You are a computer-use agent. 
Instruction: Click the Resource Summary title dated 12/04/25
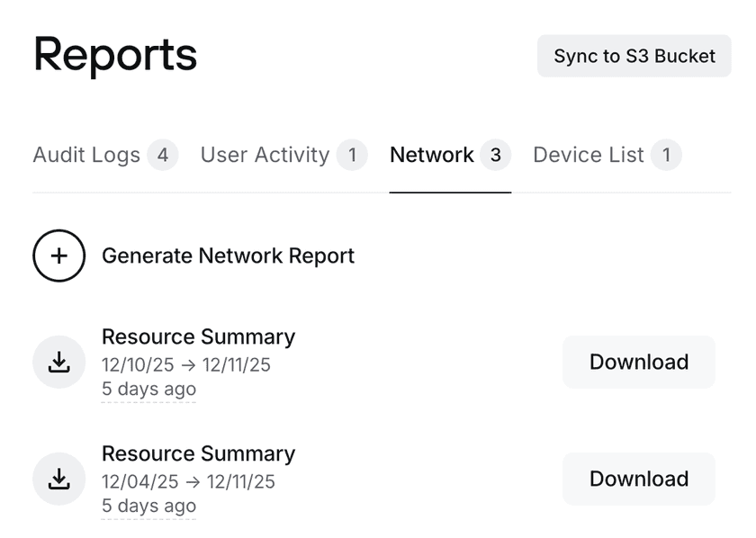pyautogui.click(x=198, y=453)
